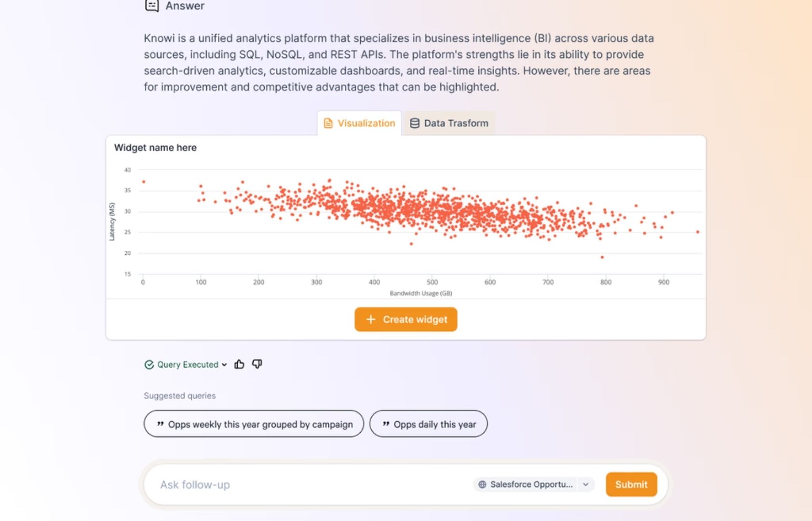Click quote icon on Opps daily suggestion
The width and height of the screenshot is (812, 521).
point(386,424)
